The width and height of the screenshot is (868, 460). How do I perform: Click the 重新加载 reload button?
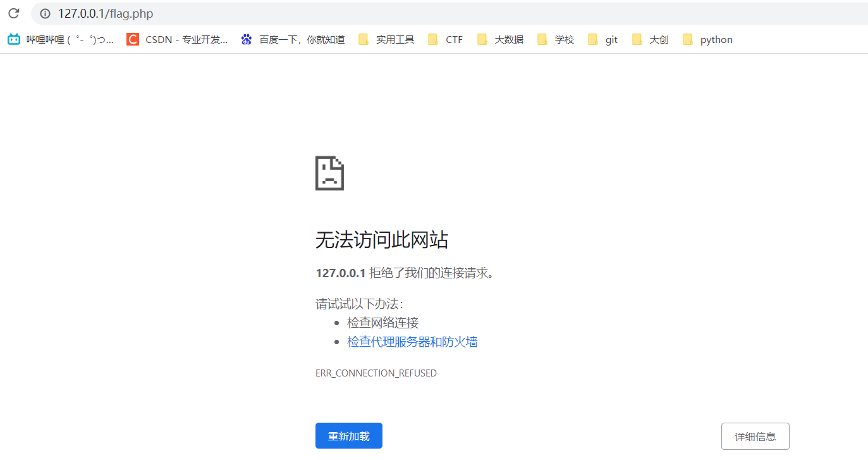click(x=348, y=435)
